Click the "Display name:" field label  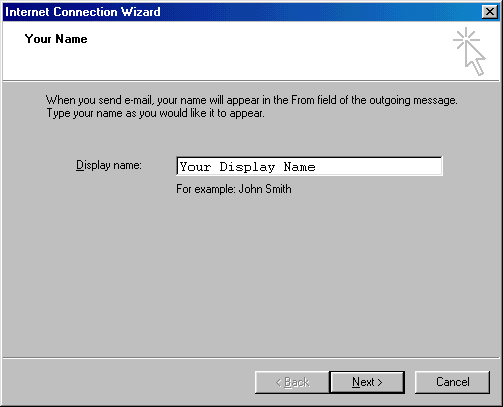point(109,165)
